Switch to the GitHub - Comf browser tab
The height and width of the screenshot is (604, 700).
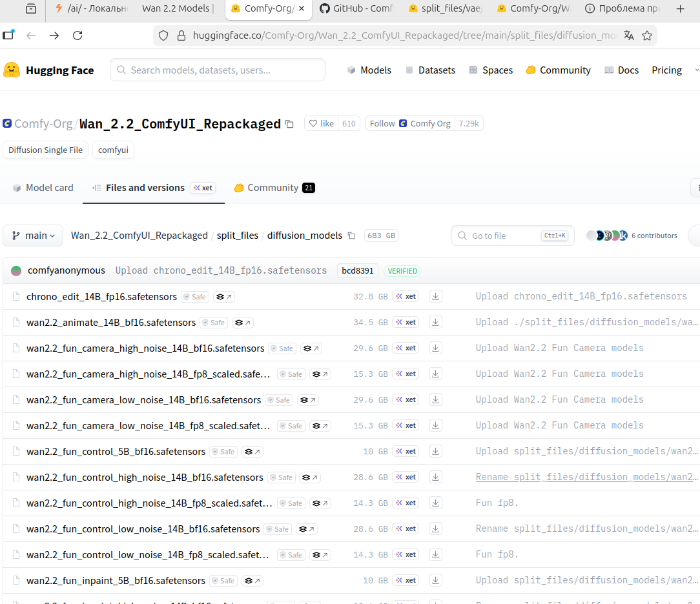[x=357, y=8]
